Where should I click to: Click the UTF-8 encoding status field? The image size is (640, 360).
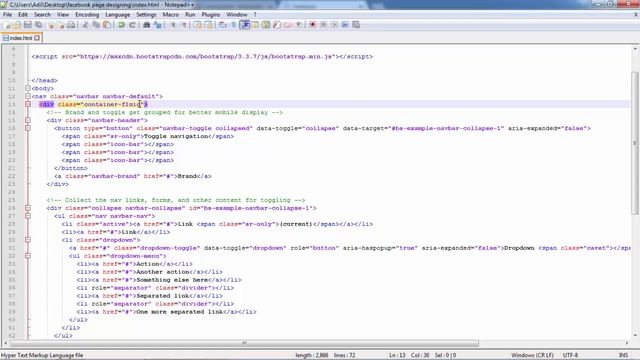570,355
